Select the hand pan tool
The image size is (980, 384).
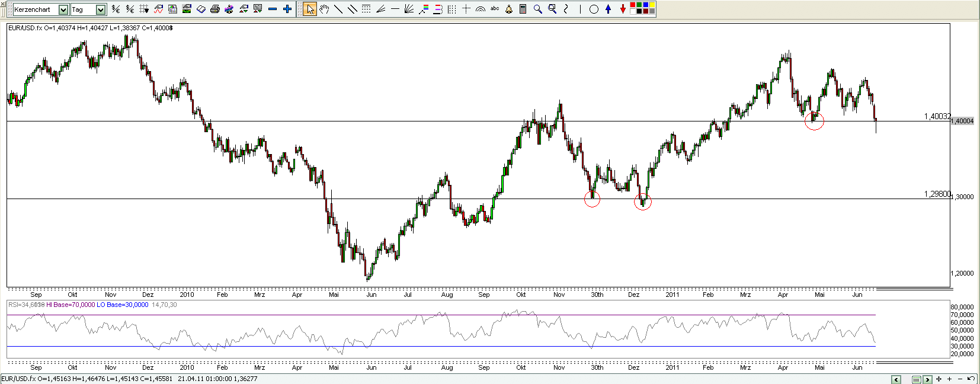point(324,9)
